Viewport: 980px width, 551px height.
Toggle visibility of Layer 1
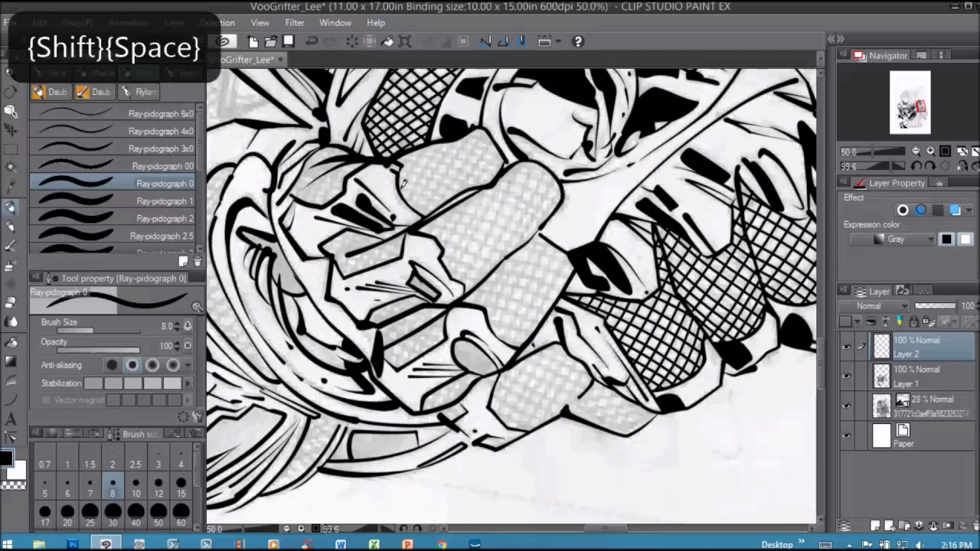(846, 376)
